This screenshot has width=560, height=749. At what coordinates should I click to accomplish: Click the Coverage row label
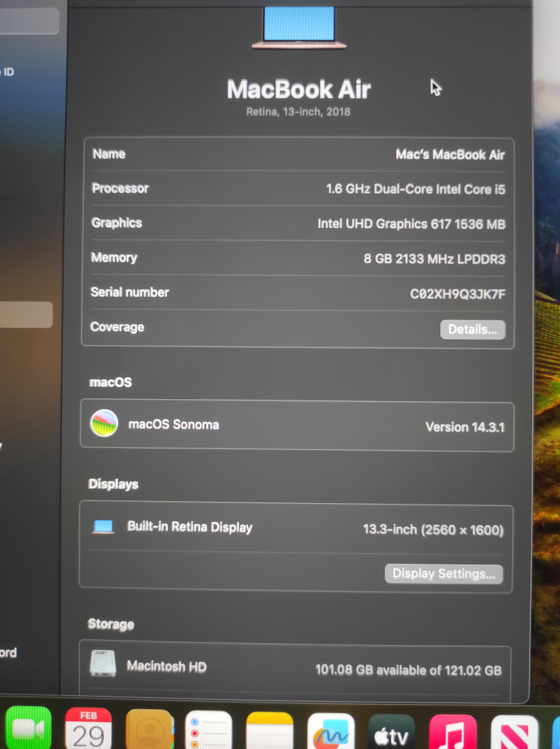pos(117,327)
